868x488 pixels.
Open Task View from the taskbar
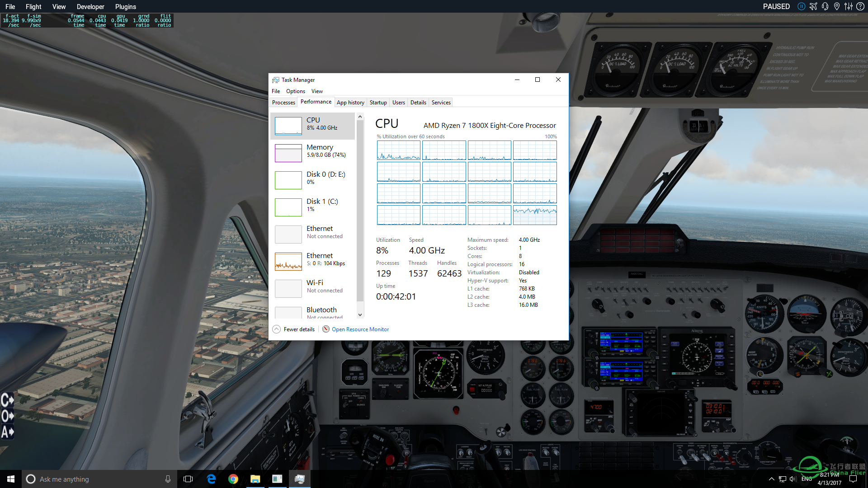coord(188,479)
